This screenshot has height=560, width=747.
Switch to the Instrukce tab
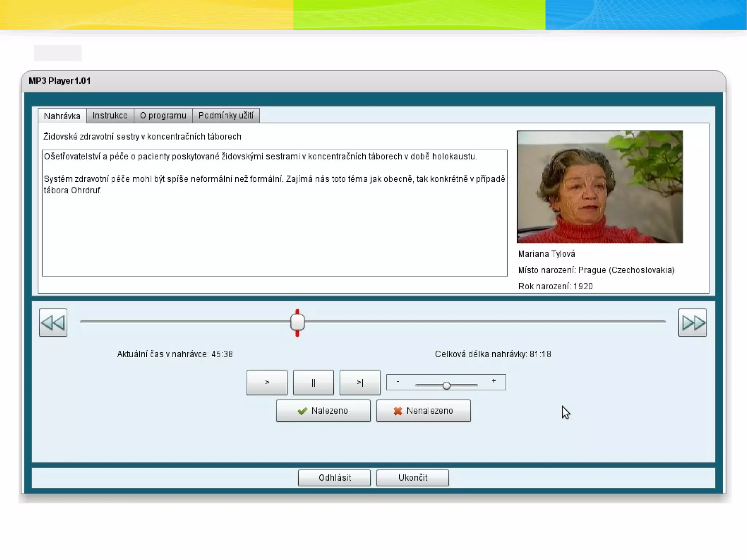[x=110, y=116]
